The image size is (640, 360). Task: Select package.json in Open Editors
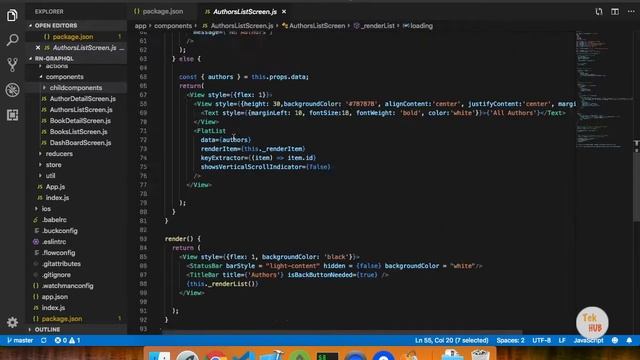(73, 37)
